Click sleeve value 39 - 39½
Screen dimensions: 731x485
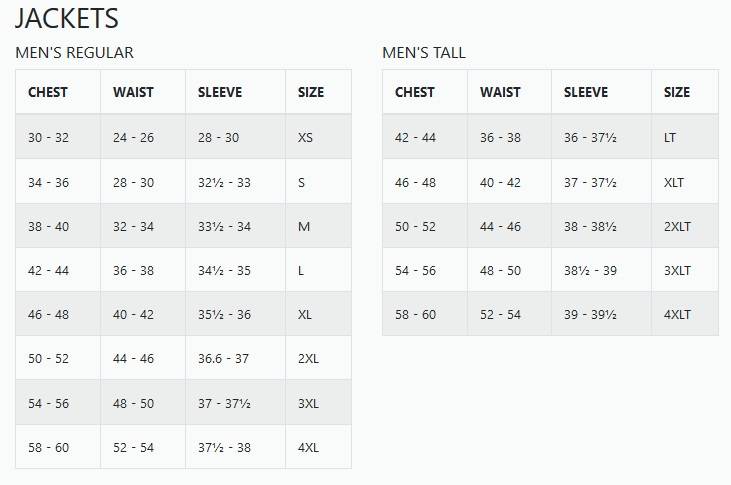click(590, 314)
